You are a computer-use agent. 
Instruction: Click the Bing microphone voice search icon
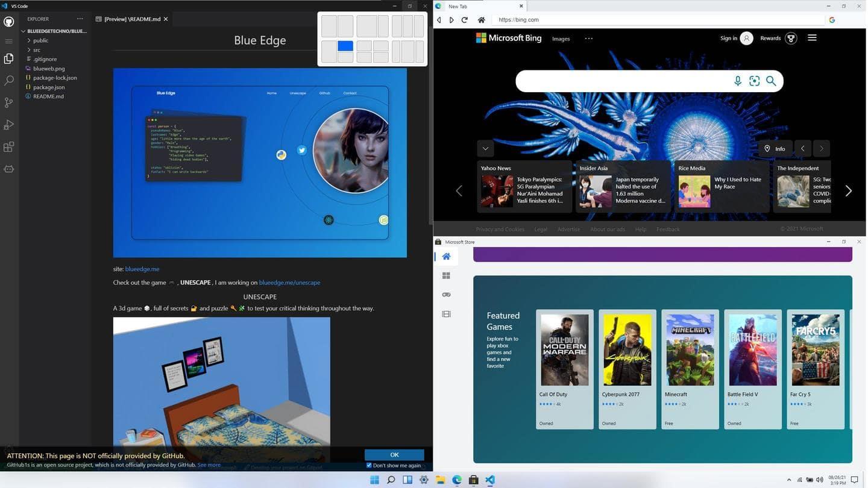coord(738,81)
